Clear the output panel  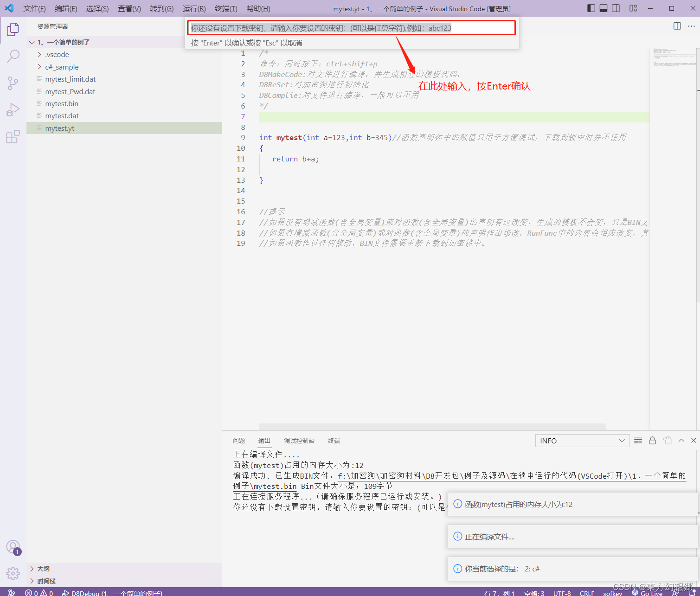(638, 441)
